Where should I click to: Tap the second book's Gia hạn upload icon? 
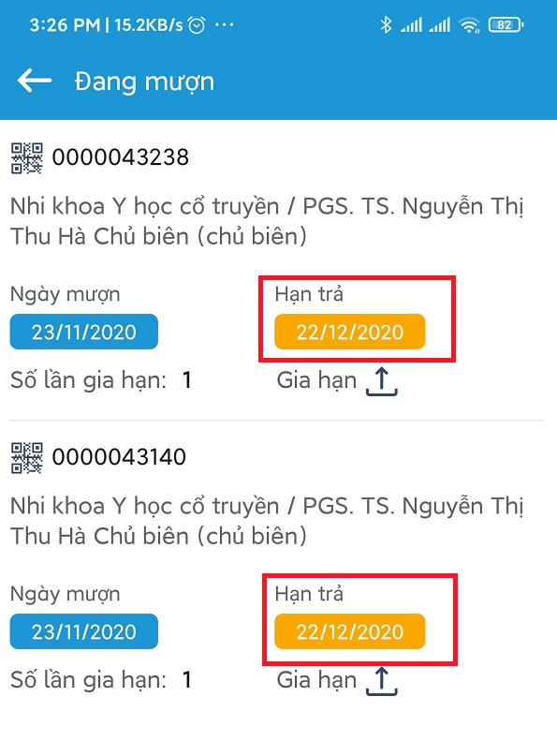[382, 681]
